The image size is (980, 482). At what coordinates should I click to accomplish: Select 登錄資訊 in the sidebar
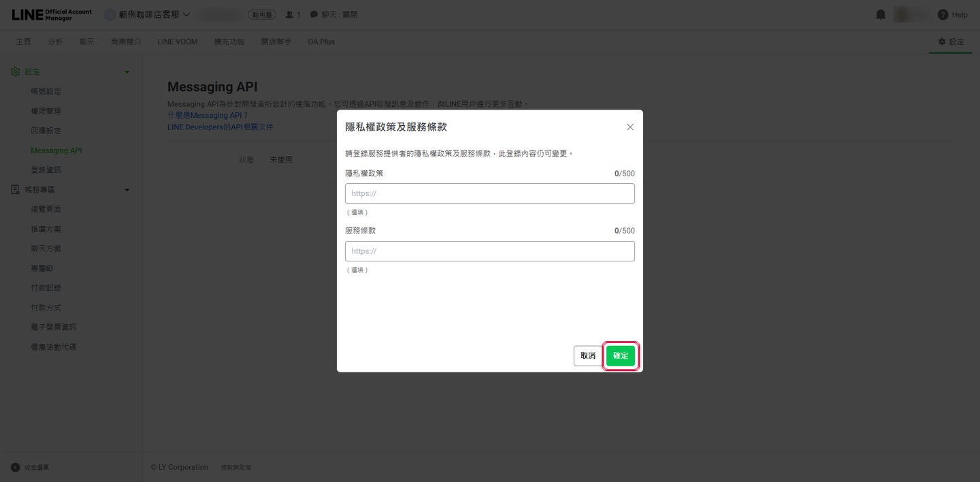click(46, 170)
